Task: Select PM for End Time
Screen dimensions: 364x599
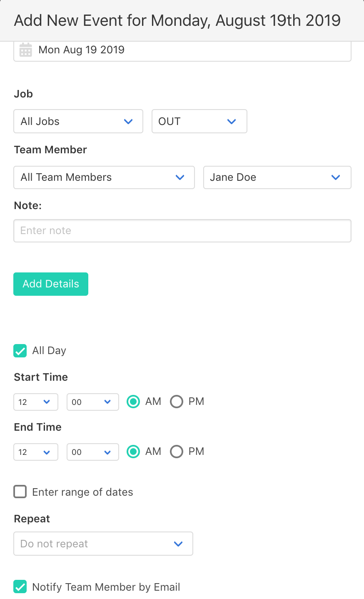Action: (177, 452)
